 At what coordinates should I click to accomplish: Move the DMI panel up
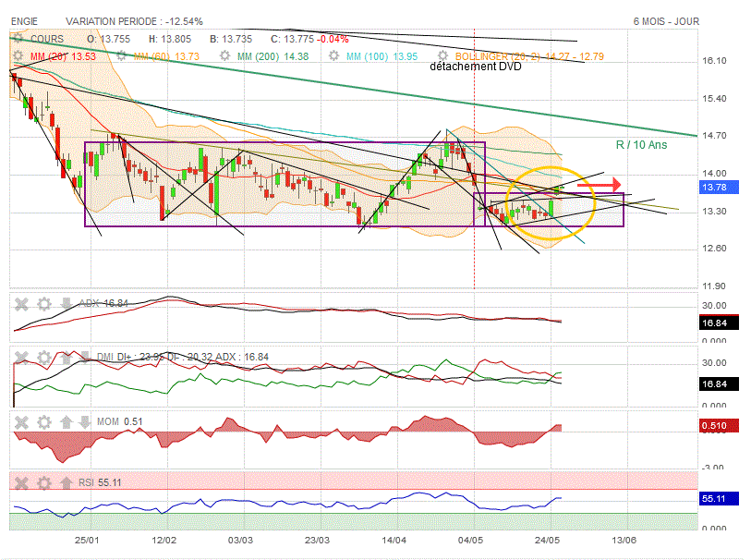tap(66, 357)
